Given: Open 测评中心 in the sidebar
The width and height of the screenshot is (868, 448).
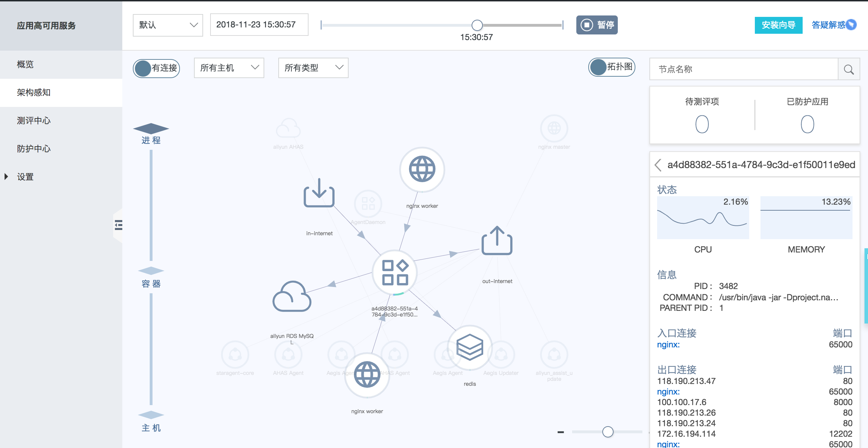Looking at the screenshot, I should 34,121.
